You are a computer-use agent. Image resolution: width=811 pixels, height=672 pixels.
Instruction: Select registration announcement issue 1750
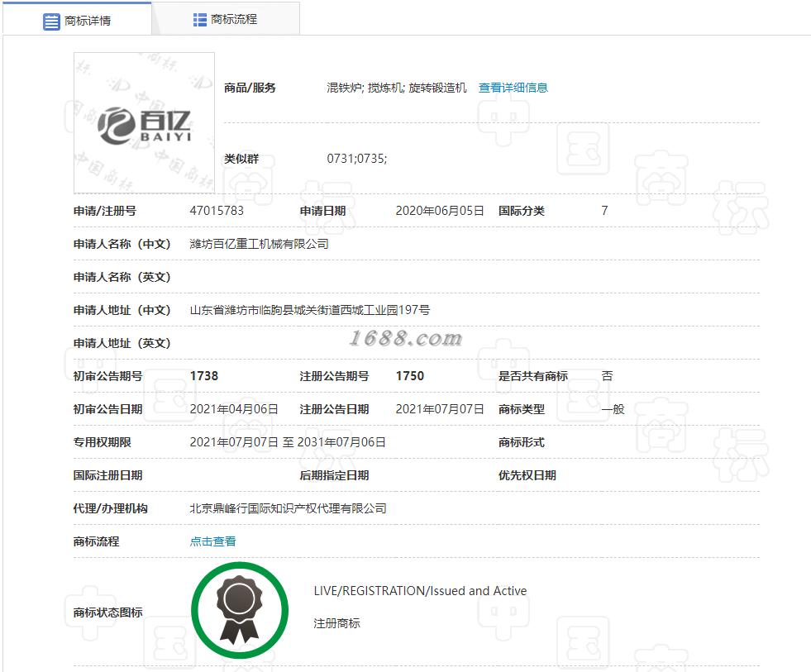pyautogui.click(x=410, y=376)
